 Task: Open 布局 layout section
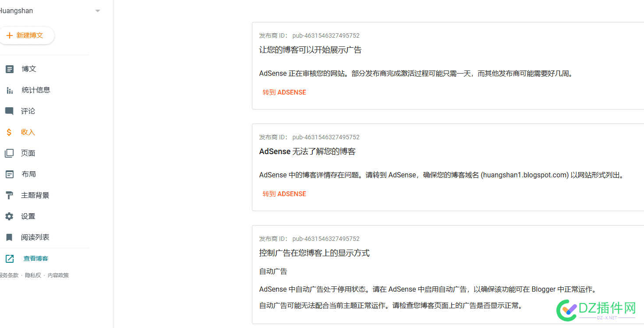click(29, 174)
